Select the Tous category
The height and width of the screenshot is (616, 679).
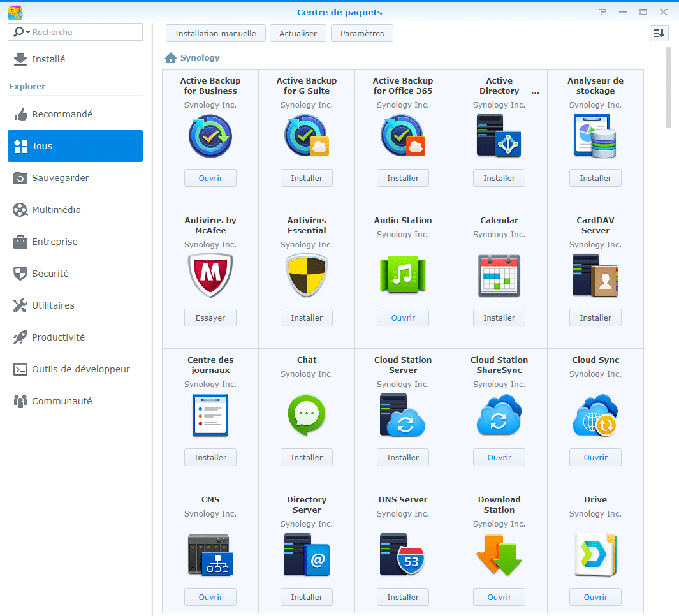(75, 146)
